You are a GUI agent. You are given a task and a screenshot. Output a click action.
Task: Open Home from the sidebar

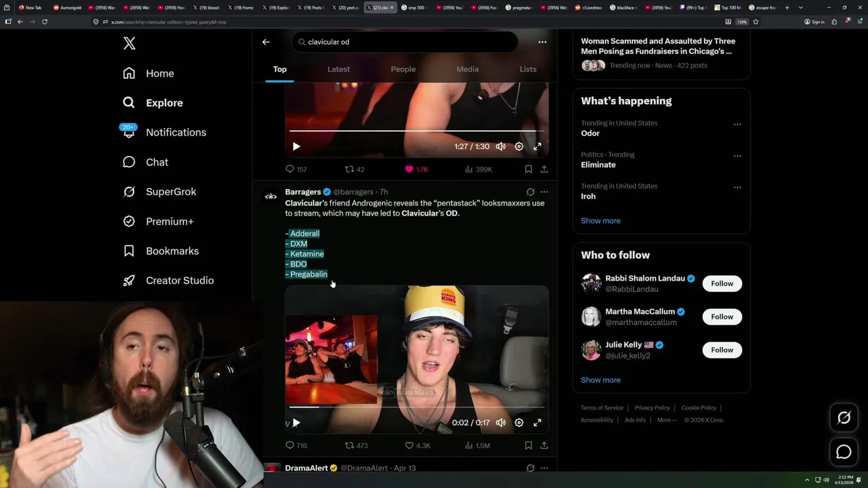[149, 73]
